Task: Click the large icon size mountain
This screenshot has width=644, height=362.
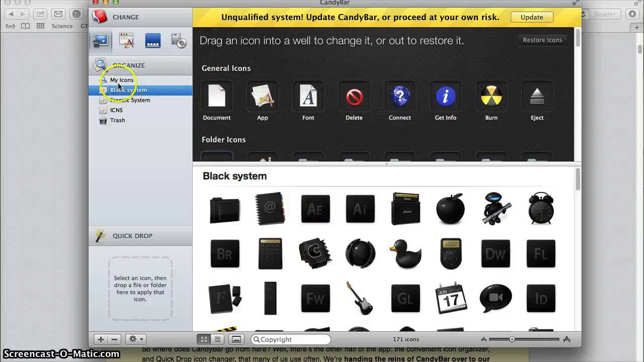Action: coord(567,339)
